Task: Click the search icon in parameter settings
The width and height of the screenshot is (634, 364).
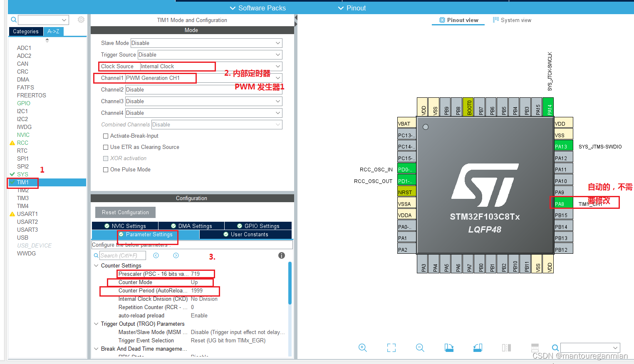Action: tap(96, 255)
